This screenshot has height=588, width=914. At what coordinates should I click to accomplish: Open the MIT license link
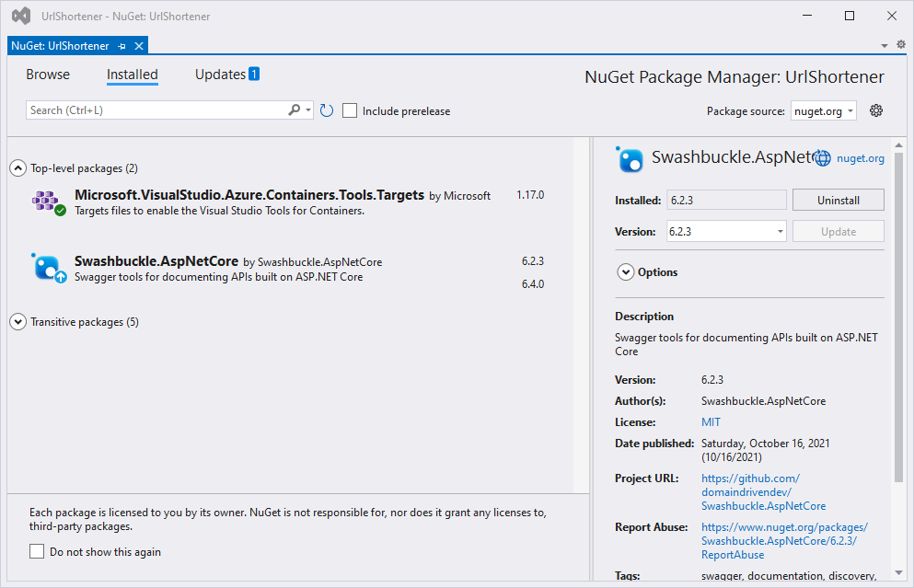click(x=711, y=422)
